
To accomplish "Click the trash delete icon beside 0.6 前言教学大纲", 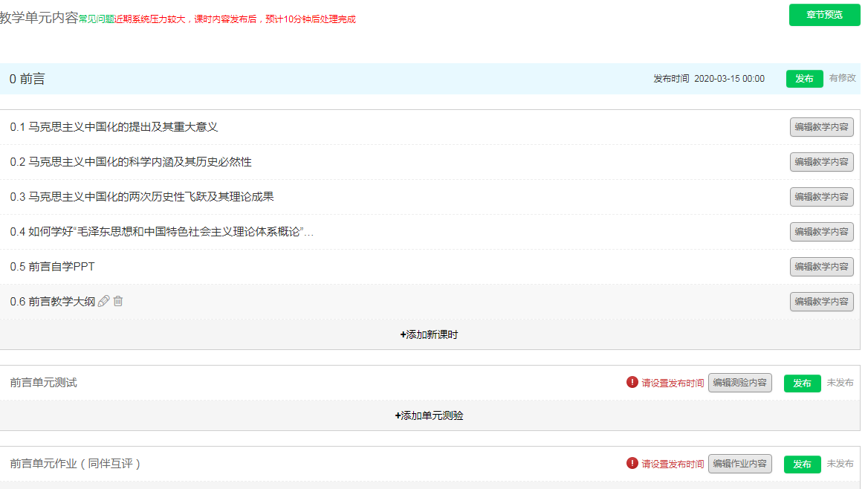I will coord(118,301).
